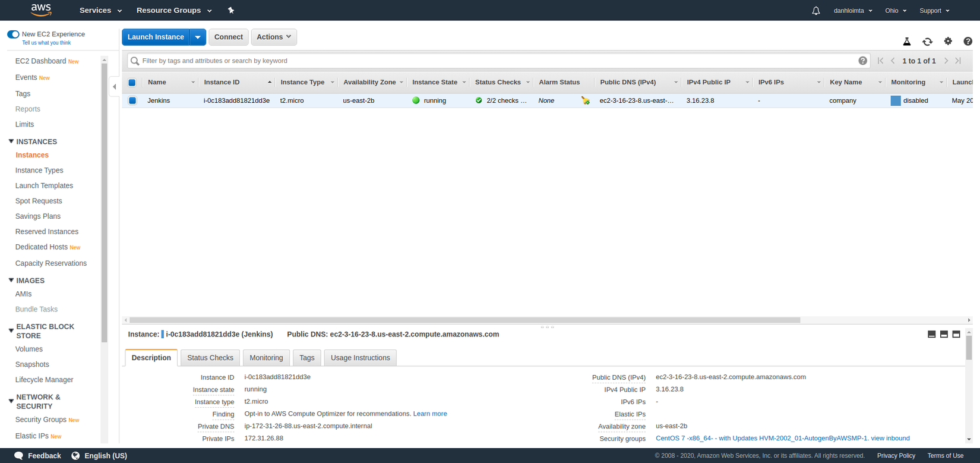Open the Privacy Policy link
Screen dimensions: 980x463
(x=896, y=456)
